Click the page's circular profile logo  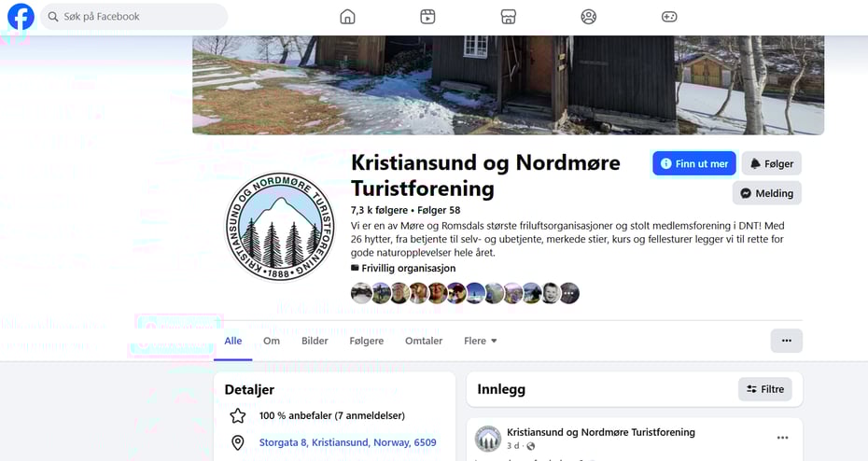pos(280,227)
